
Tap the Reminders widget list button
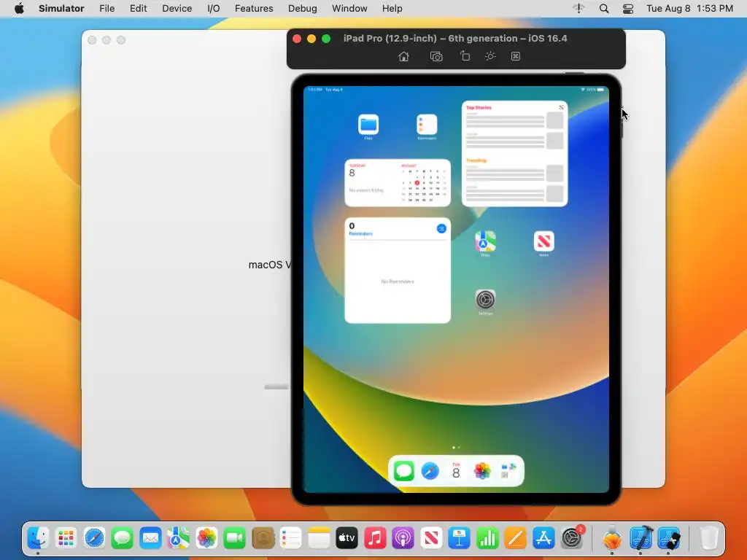(441, 228)
